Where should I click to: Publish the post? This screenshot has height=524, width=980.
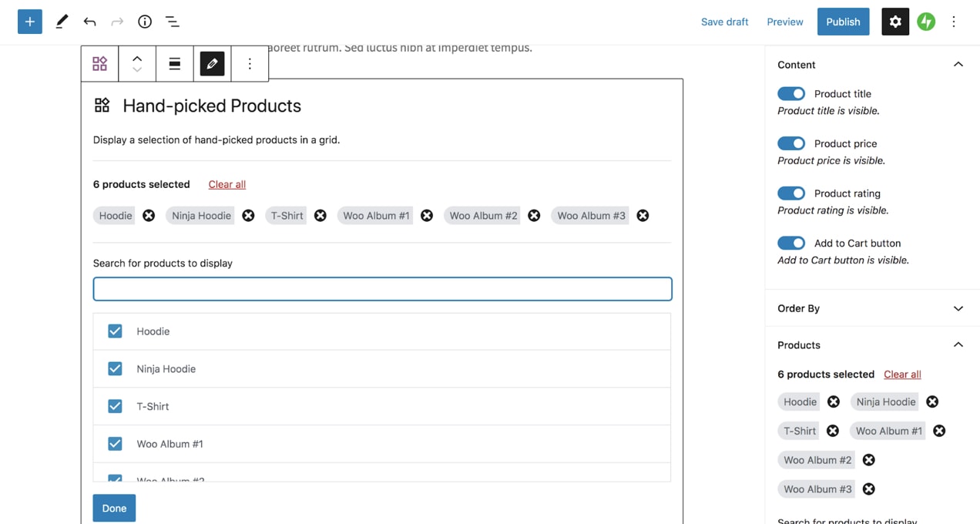pos(843,22)
